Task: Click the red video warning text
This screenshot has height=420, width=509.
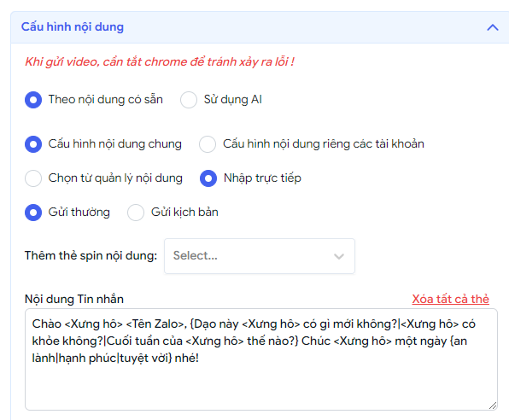Action: [x=160, y=61]
